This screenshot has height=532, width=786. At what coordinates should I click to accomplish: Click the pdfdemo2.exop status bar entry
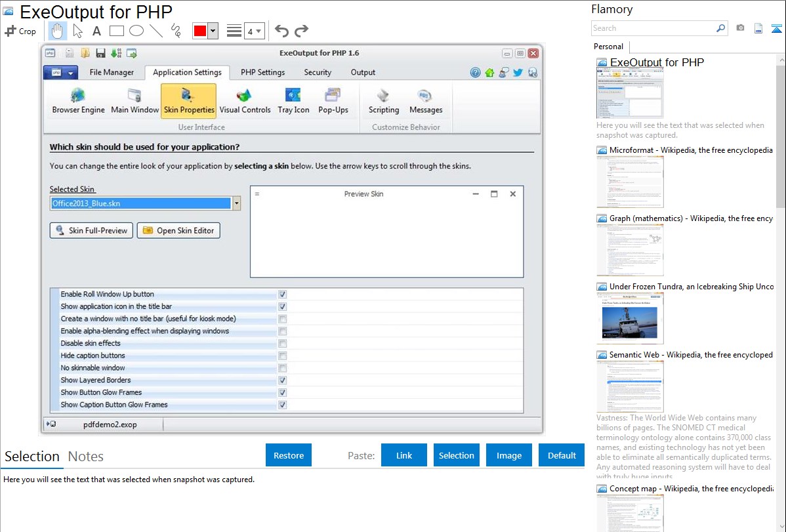pyautogui.click(x=110, y=424)
